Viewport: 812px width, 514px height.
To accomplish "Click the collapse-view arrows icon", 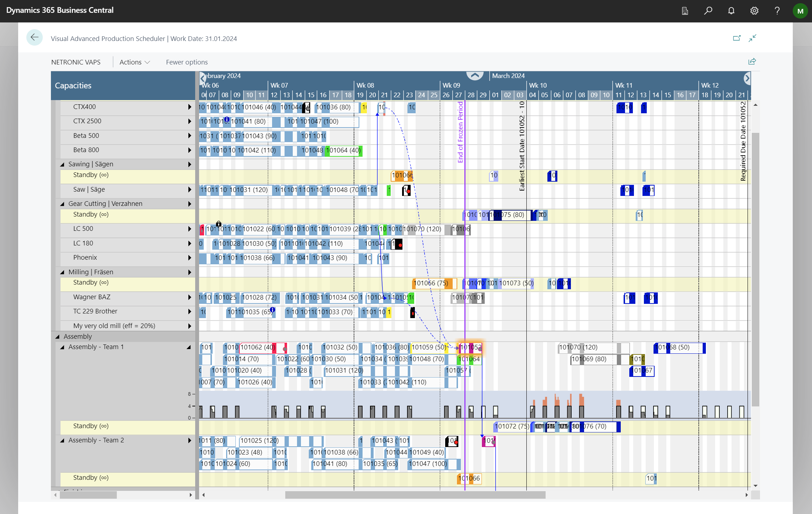I will coord(753,38).
